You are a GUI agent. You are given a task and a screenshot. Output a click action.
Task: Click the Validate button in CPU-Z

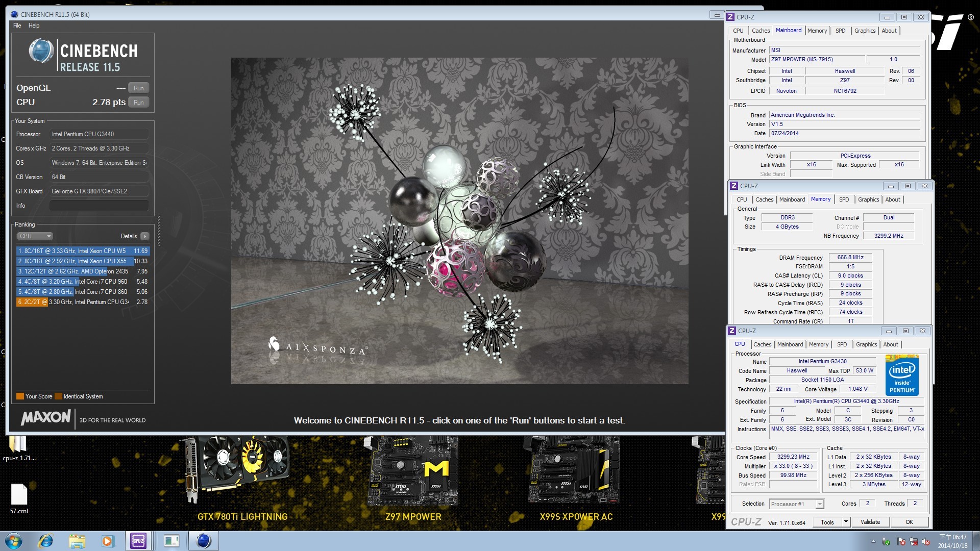(870, 522)
